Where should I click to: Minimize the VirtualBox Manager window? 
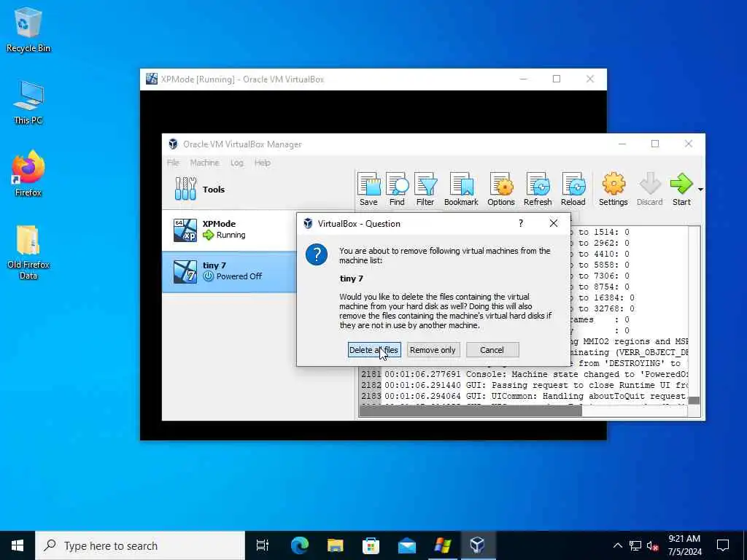point(622,144)
